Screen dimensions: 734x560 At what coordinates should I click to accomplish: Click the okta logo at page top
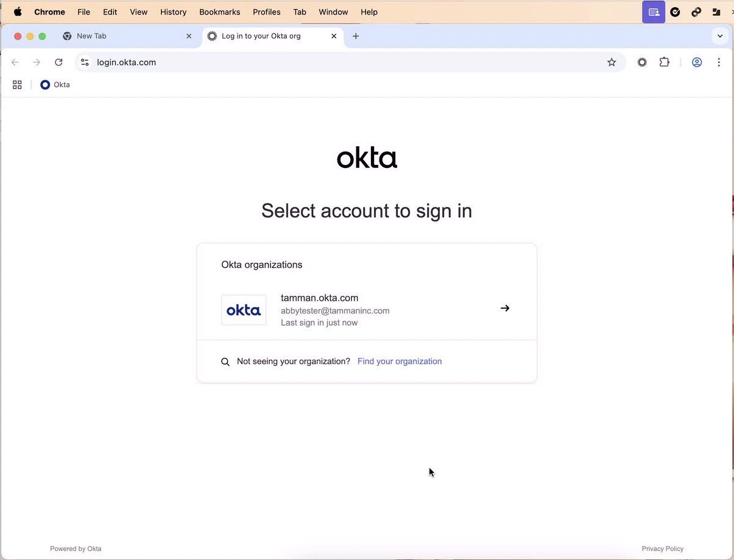[x=367, y=158]
